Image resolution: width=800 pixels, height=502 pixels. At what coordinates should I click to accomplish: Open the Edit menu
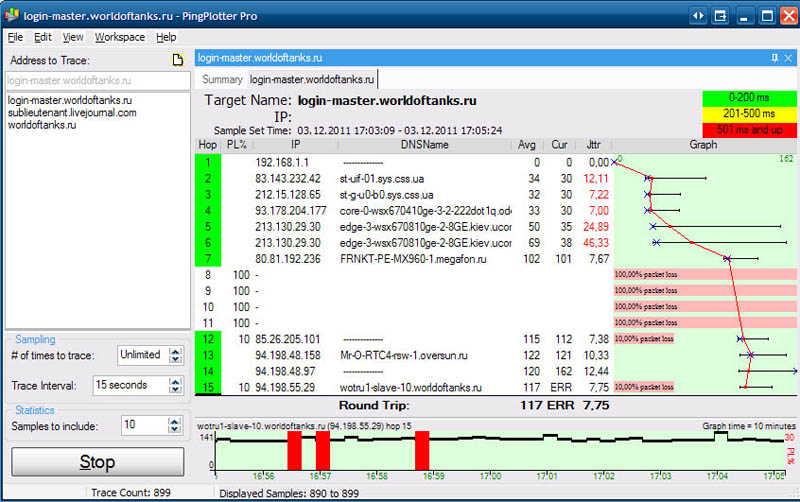pos(43,37)
